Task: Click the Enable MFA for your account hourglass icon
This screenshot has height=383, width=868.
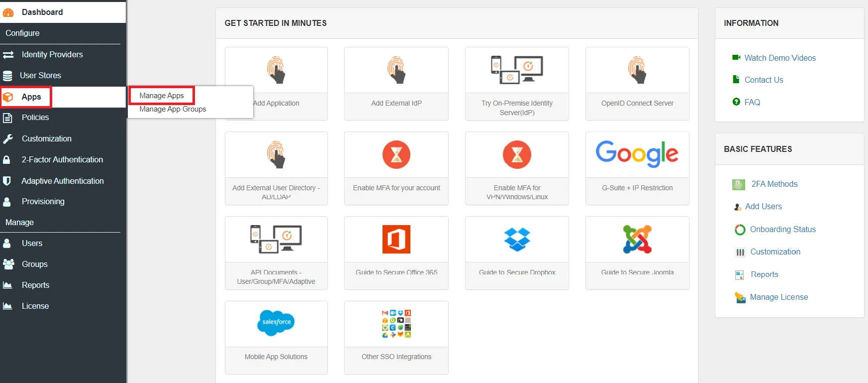Action: 396,154
